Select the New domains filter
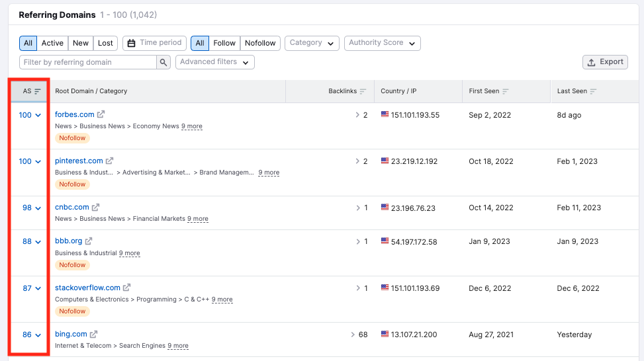The height and width of the screenshot is (361, 644). [x=81, y=43]
